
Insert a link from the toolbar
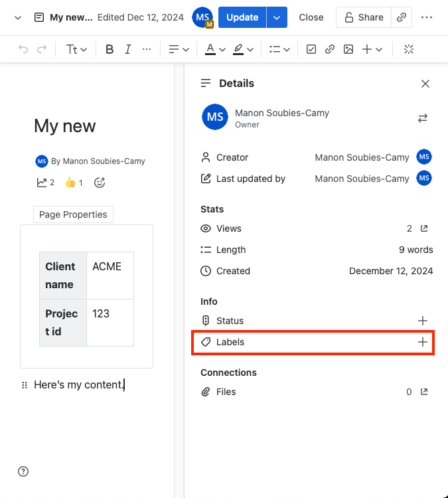330,49
